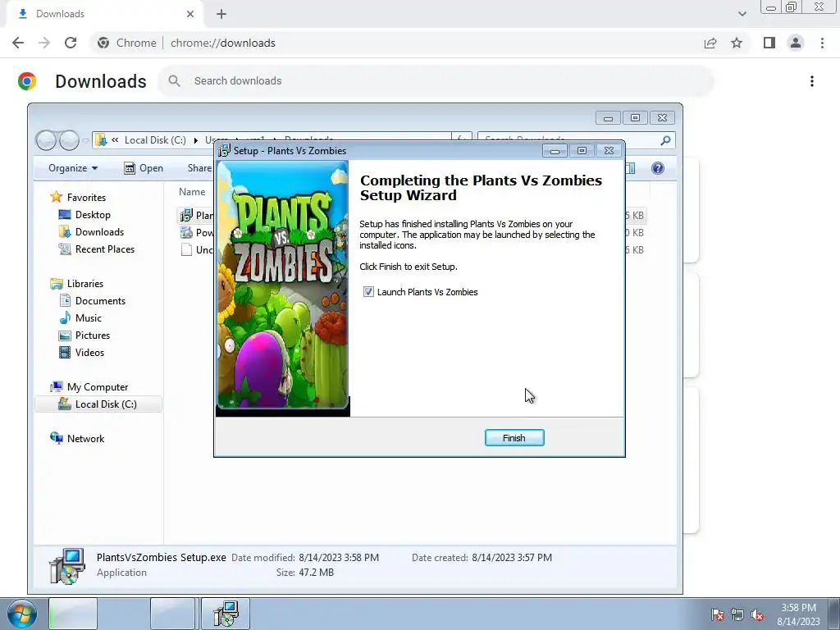The height and width of the screenshot is (630, 840).
Task: Open Music library
Action: (x=89, y=318)
